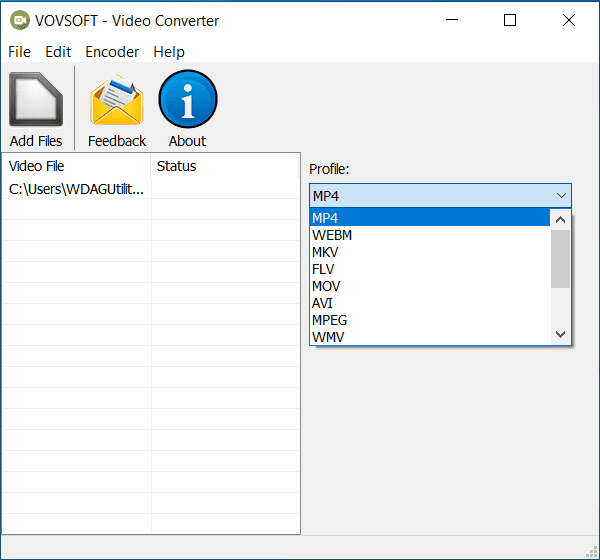The width and height of the screenshot is (600, 560).
Task: Select AVI as the output profile
Action: coord(430,303)
